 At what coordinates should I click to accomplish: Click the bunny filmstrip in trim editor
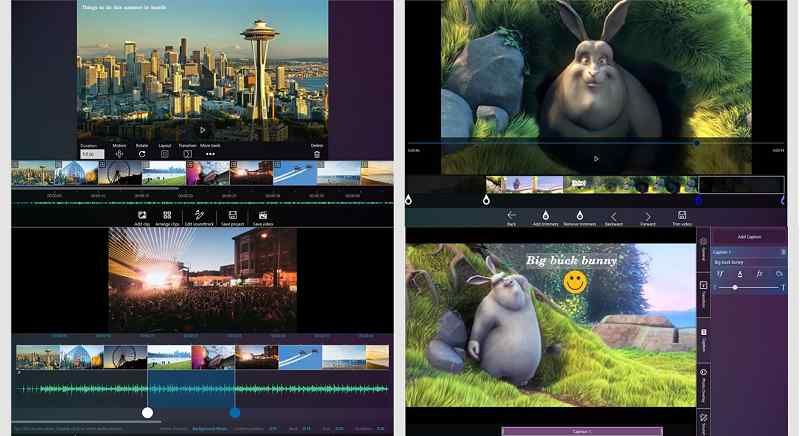tap(592, 184)
